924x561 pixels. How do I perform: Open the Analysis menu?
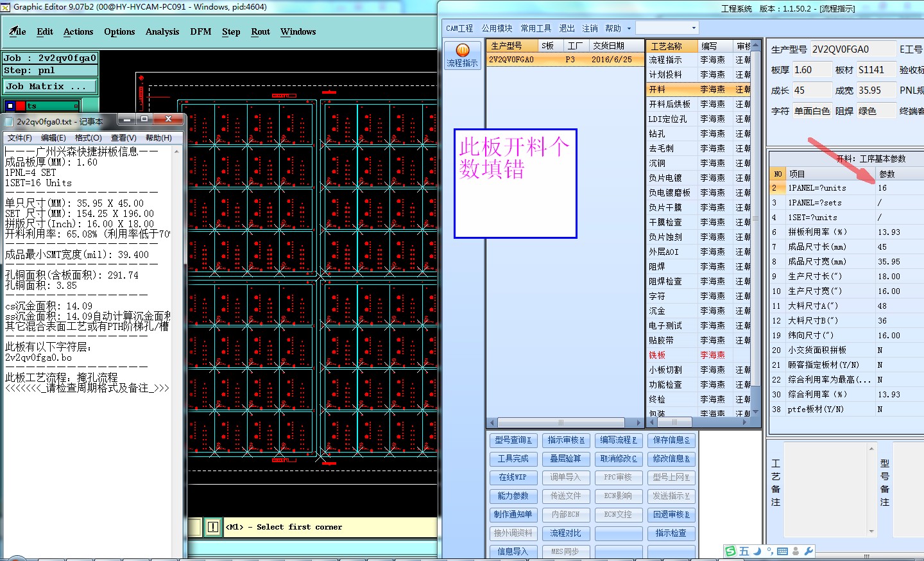coord(162,31)
